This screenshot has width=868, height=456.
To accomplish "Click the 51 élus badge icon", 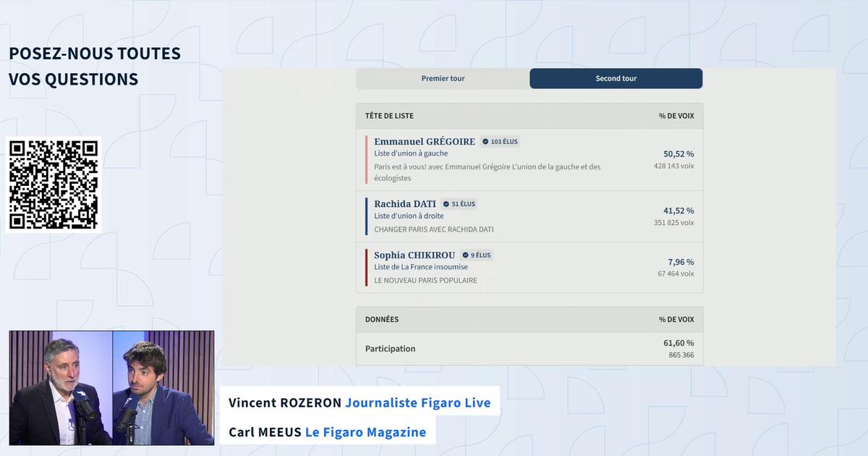I will pos(446,204).
